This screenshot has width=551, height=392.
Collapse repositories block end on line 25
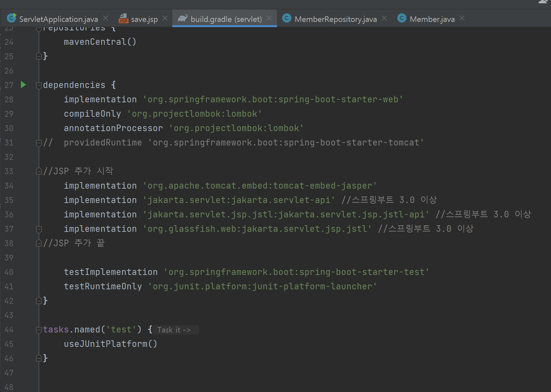39,56
